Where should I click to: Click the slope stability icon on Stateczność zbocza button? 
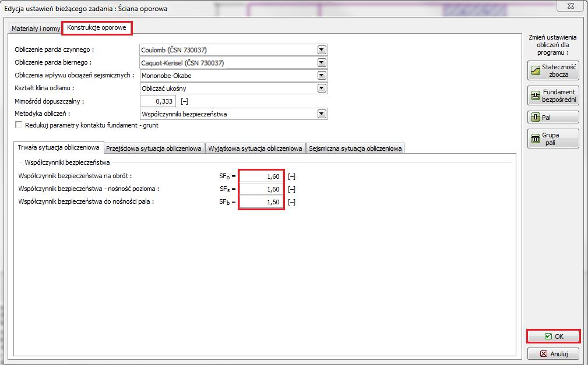[x=536, y=71]
